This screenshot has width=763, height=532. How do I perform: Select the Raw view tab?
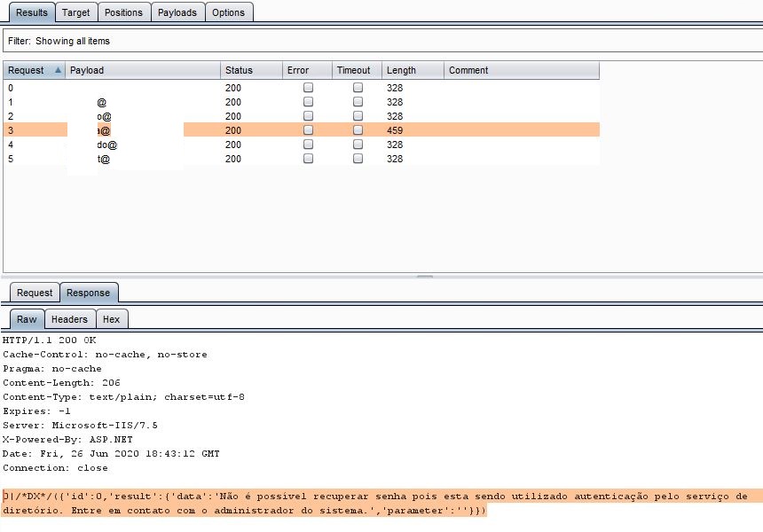click(x=27, y=319)
